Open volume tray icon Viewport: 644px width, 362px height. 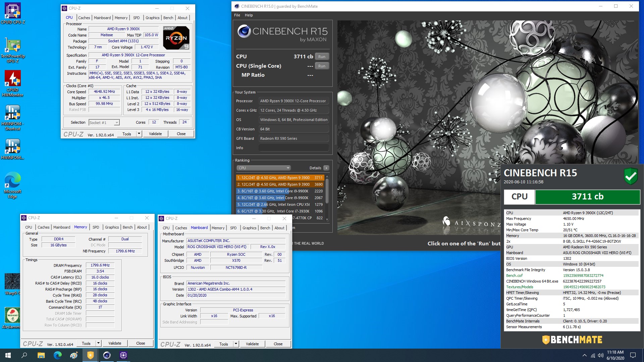coord(600,355)
